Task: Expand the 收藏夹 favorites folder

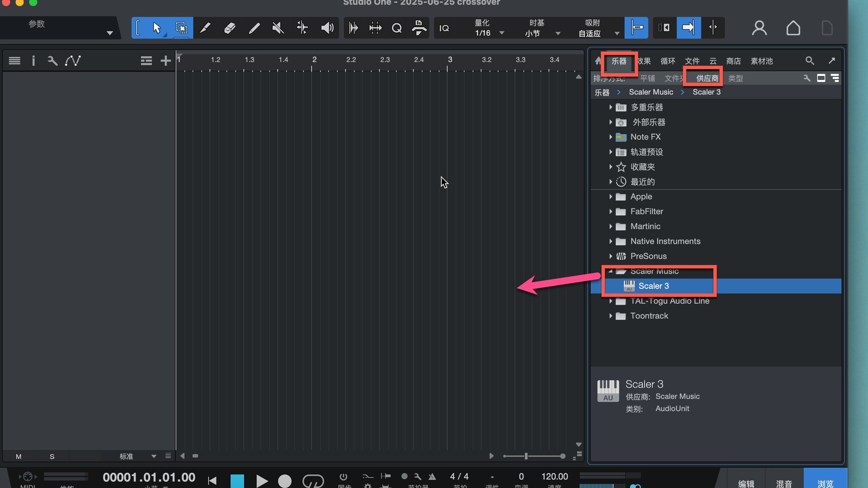Action: click(610, 167)
